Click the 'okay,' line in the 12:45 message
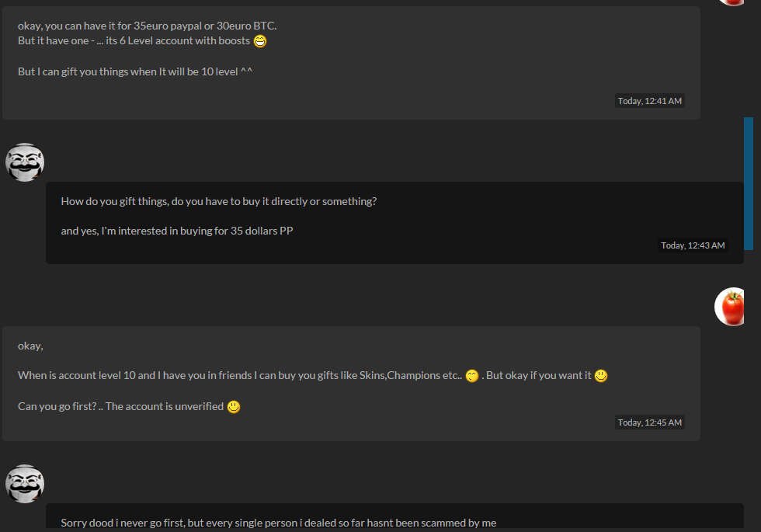761x532 pixels. [30, 346]
